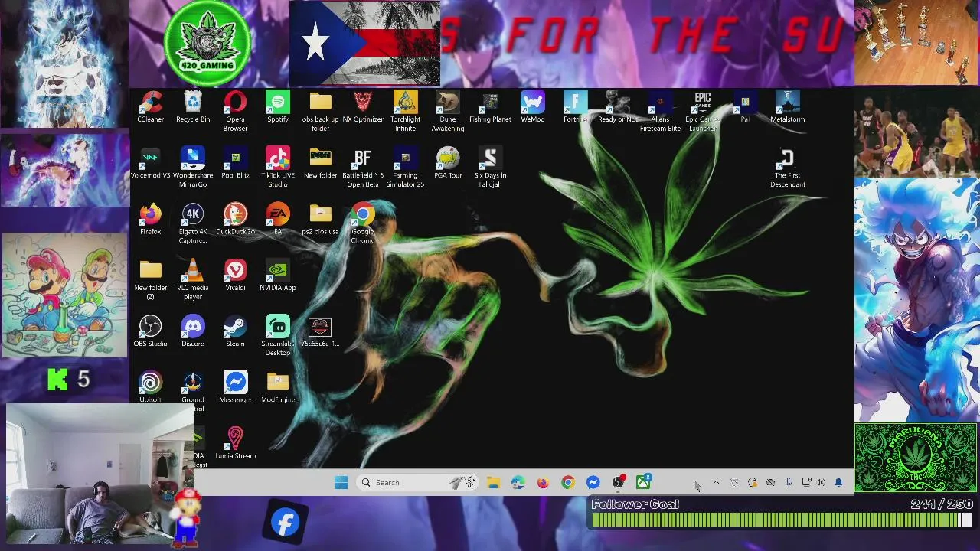Launch Elgato 4K Capture utility

(x=193, y=223)
